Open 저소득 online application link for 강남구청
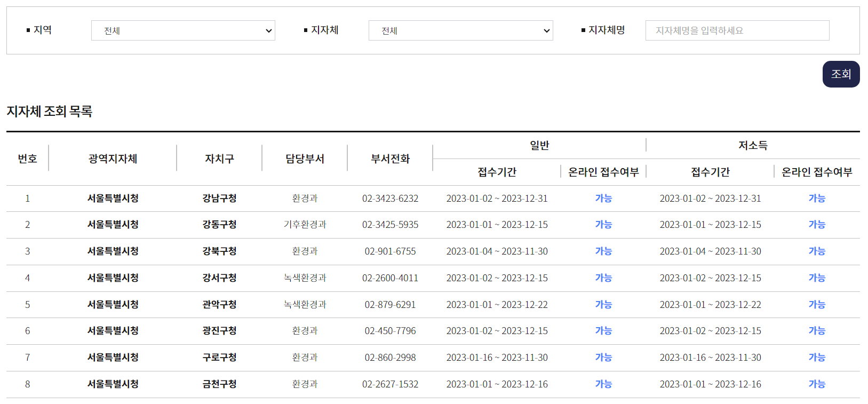 pyautogui.click(x=817, y=199)
